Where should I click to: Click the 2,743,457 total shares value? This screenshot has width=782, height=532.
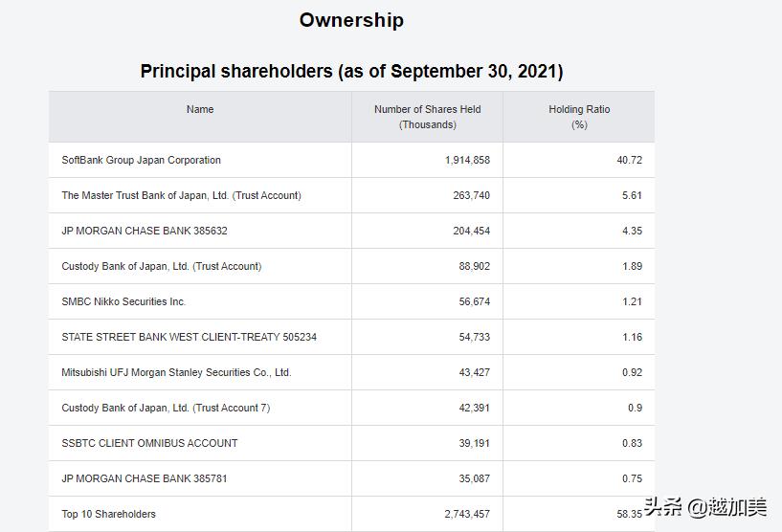[467, 515]
